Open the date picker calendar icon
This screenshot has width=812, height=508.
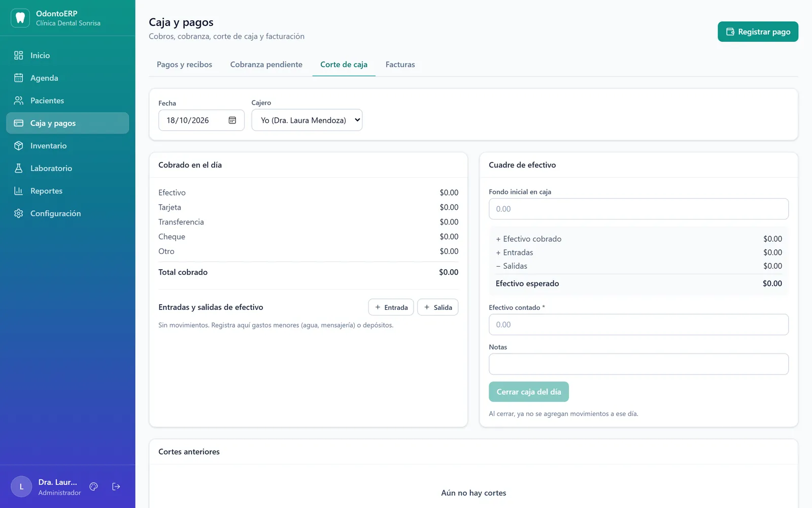232,120
